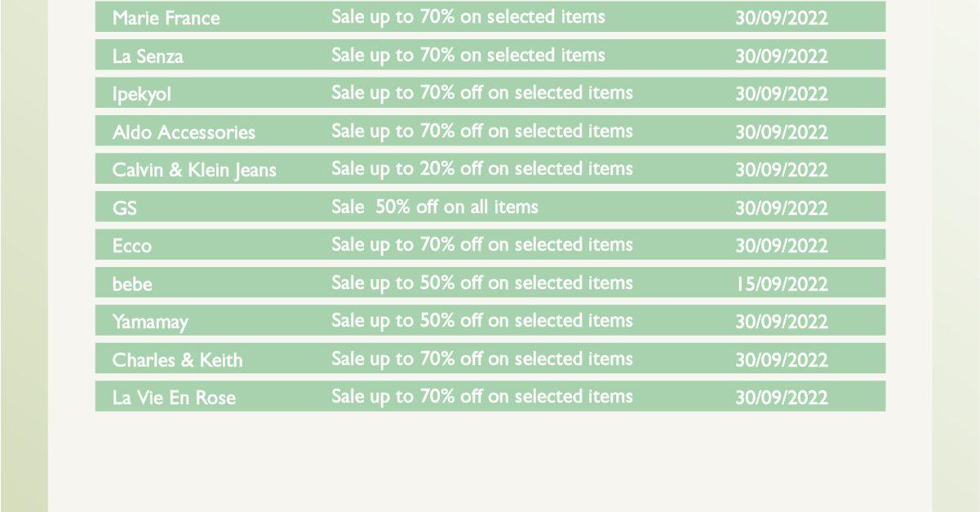The height and width of the screenshot is (512, 980).
Task: Click the Charles & Keith sale offer text
Action: click(482, 358)
